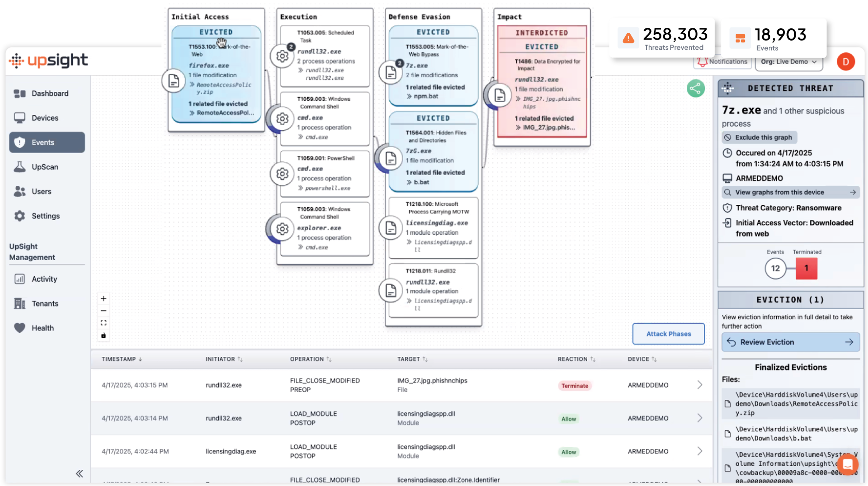Collapse the sidebar with double chevron
Screen dimensions: 868x486
point(80,473)
